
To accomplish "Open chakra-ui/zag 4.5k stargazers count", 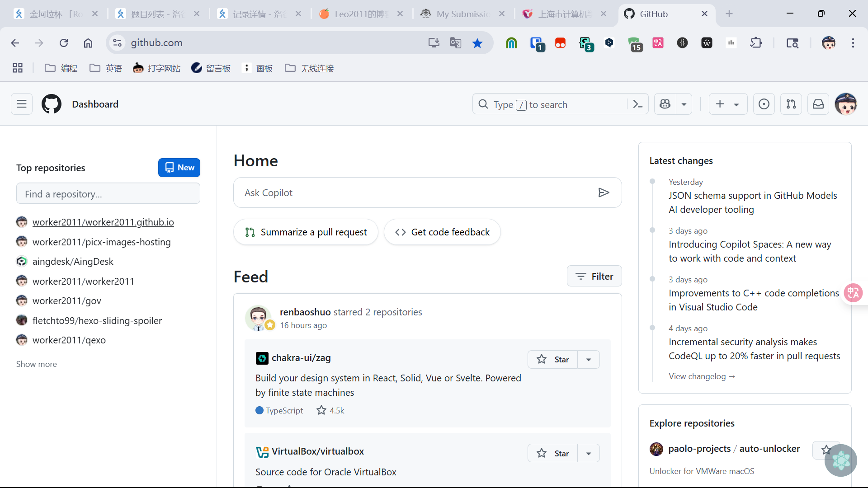I will pos(330,410).
